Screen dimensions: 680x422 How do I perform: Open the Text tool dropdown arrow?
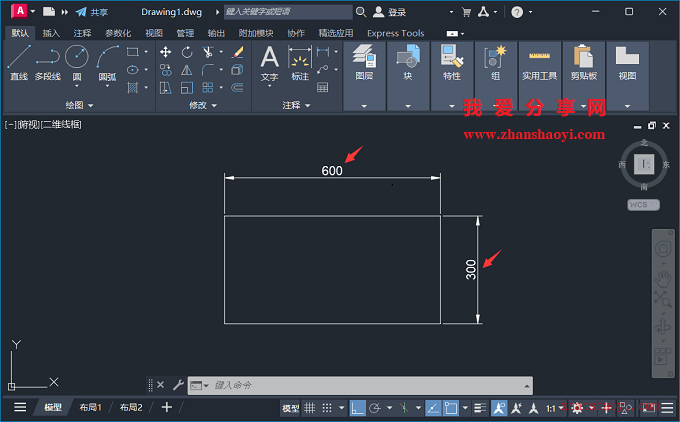269,86
